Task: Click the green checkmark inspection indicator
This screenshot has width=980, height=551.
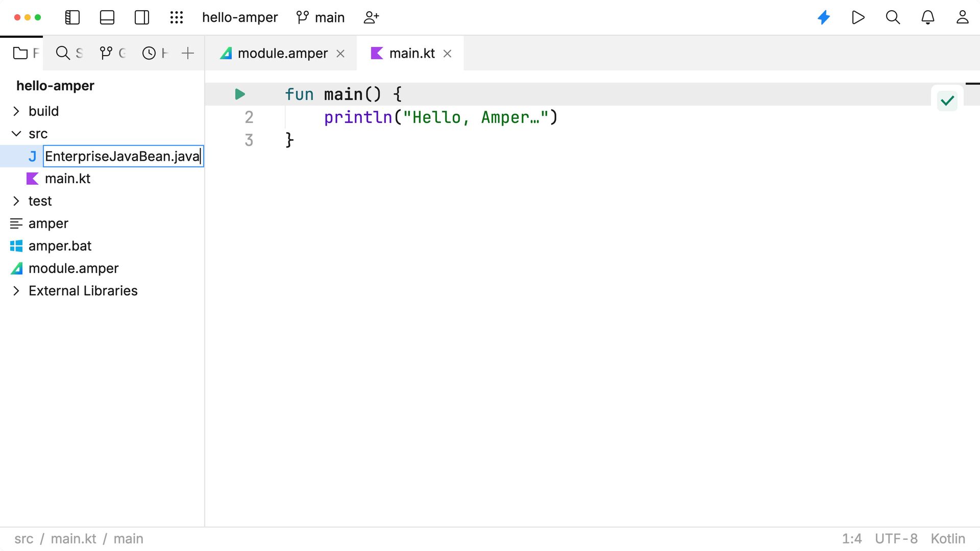Action: (947, 101)
